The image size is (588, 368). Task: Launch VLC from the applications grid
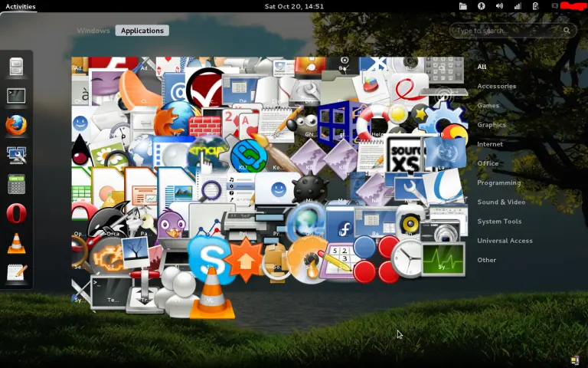pos(212,294)
